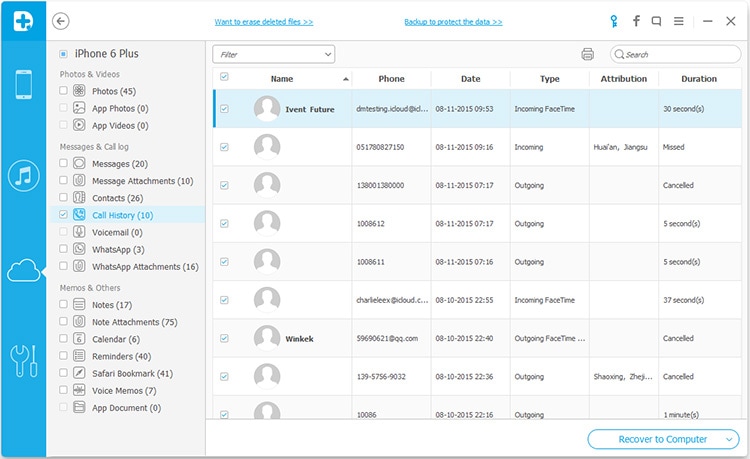The image size is (750, 459).
Task: Click the Call History phone icon
Action: coord(79,215)
